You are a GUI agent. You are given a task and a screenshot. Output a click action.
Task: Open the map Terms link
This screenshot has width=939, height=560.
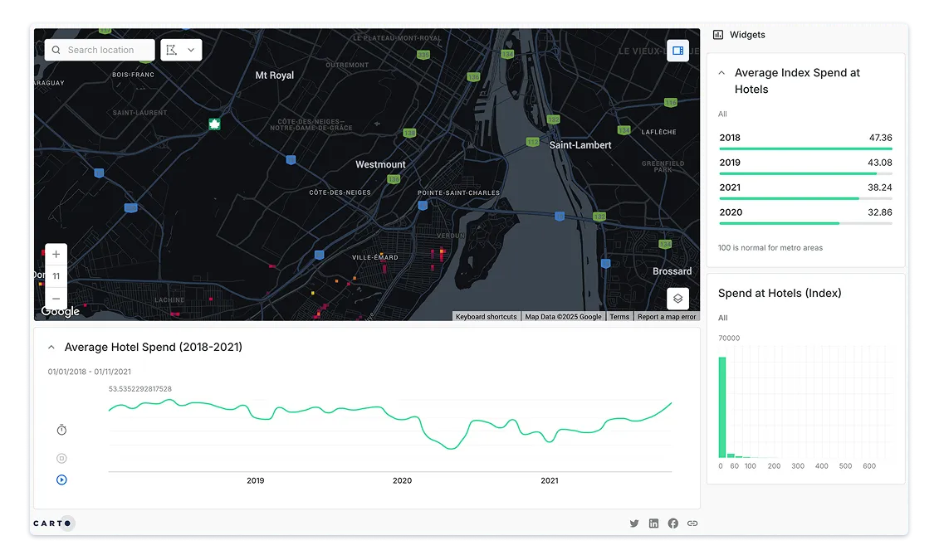pos(619,317)
